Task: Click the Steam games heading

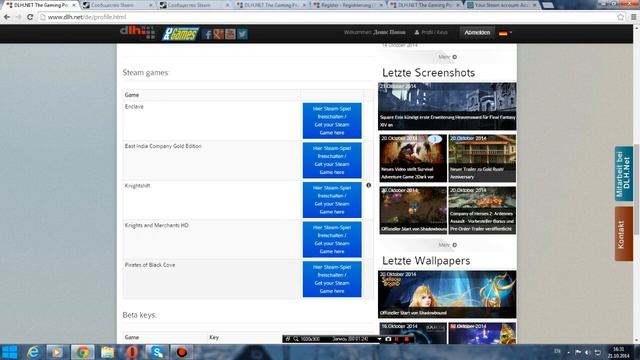Action: (145, 73)
